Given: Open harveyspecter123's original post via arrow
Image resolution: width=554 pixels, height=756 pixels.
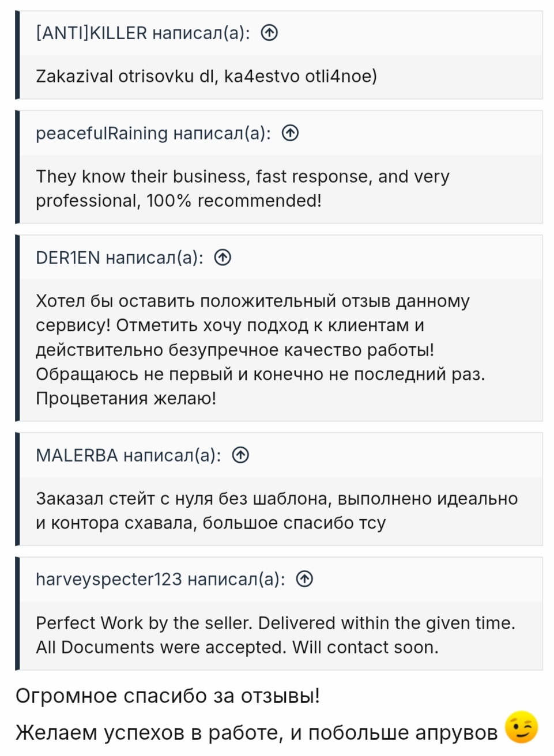Looking at the screenshot, I should click(x=304, y=579).
